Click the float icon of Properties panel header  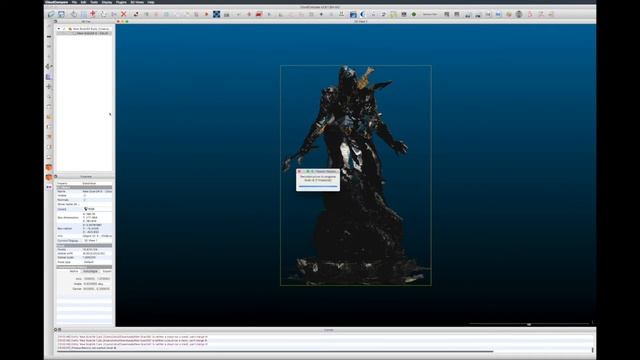tap(56, 176)
